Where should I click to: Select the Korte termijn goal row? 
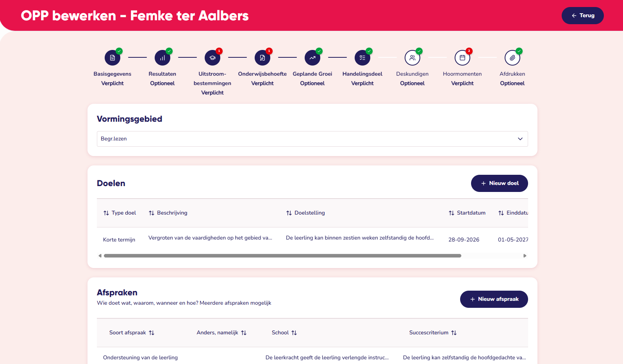312,240
